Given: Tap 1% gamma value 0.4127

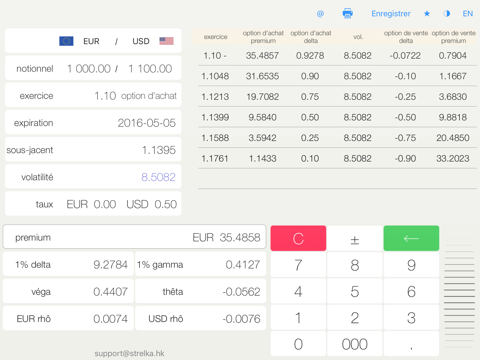Looking at the screenshot, I should (x=243, y=265).
